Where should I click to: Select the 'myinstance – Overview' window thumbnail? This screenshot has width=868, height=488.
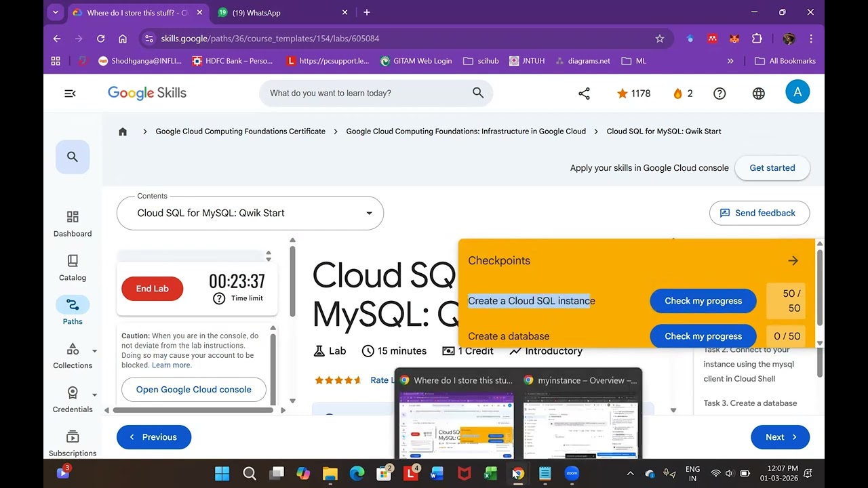tap(580, 413)
